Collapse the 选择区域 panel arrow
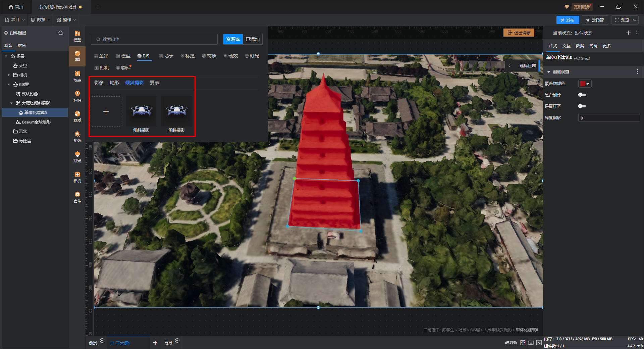 pos(509,66)
